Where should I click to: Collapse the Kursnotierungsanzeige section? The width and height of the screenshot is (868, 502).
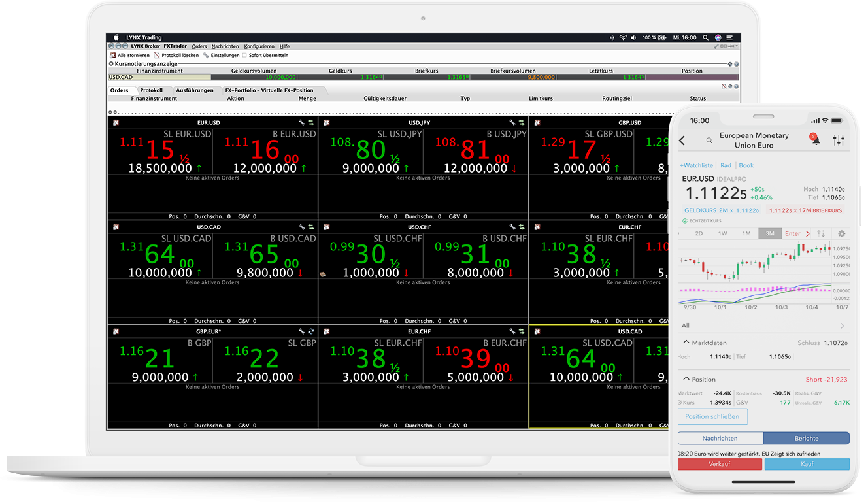tap(110, 63)
